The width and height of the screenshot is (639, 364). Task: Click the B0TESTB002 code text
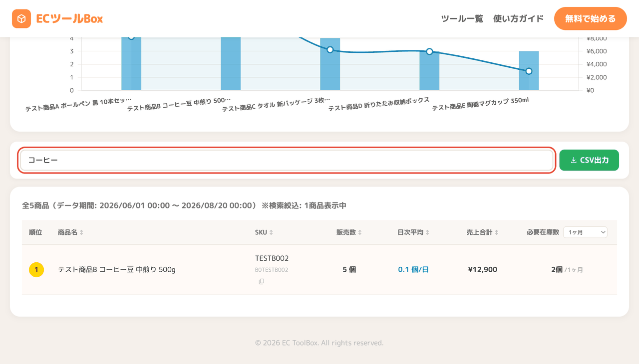[272, 270]
